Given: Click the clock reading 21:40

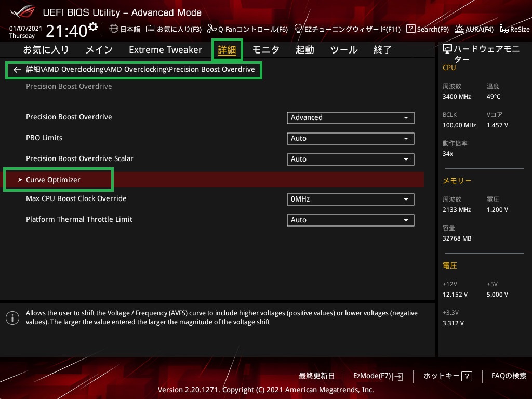Looking at the screenshot, I should tap(66, 31).
